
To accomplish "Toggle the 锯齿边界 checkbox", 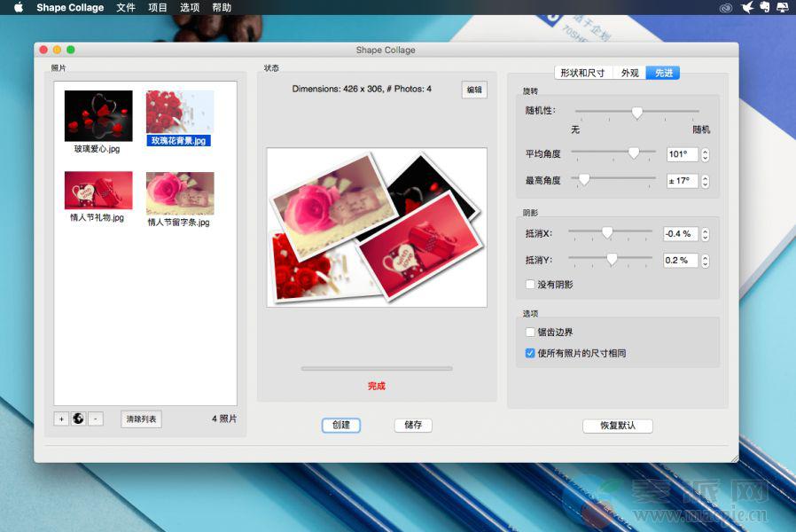I will (530, 332).
